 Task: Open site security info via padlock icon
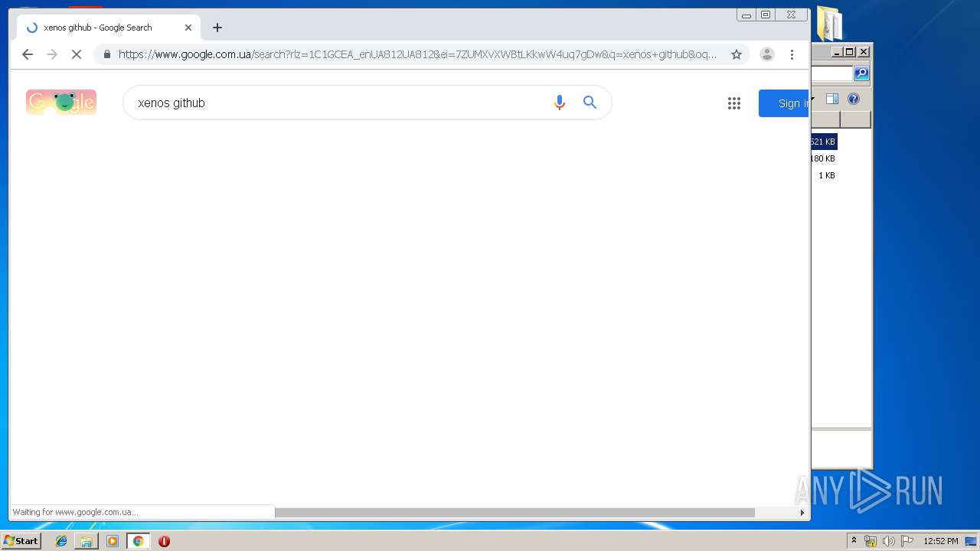106,54
